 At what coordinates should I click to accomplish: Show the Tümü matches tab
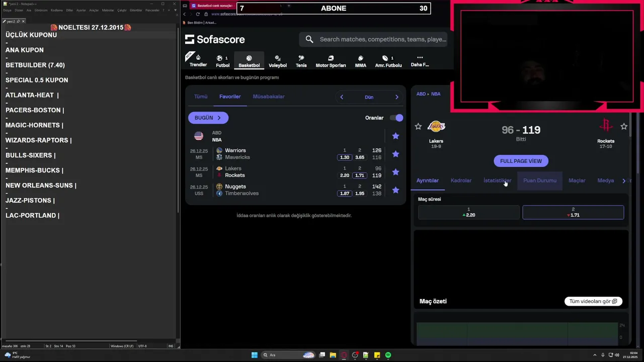(201, 97)
